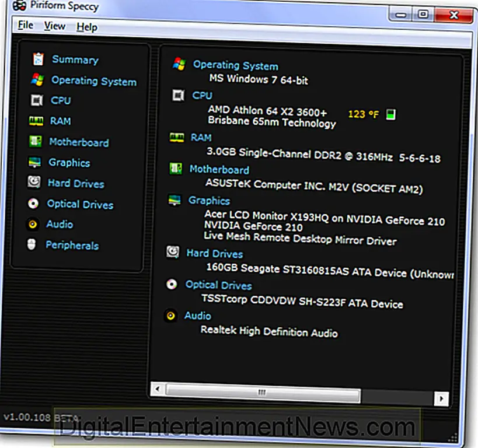Click the Optical Drives disc icon in sidebar
The height and width of the screenshot is (448, 478).
pos(33,203)
